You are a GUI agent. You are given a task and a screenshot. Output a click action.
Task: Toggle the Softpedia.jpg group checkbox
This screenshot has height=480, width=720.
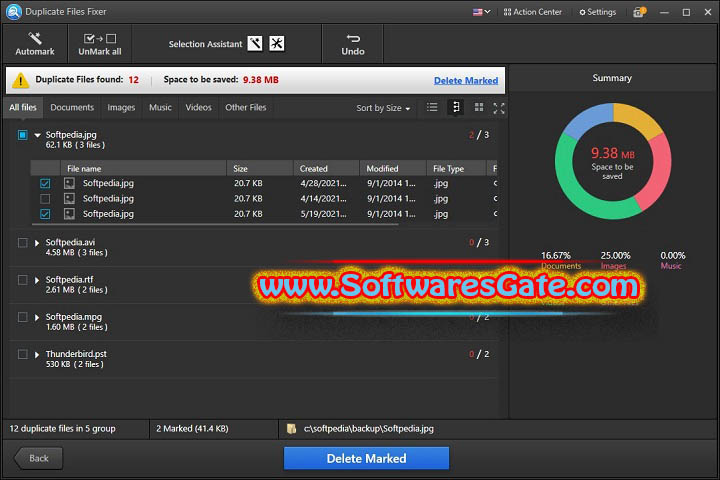22,135
